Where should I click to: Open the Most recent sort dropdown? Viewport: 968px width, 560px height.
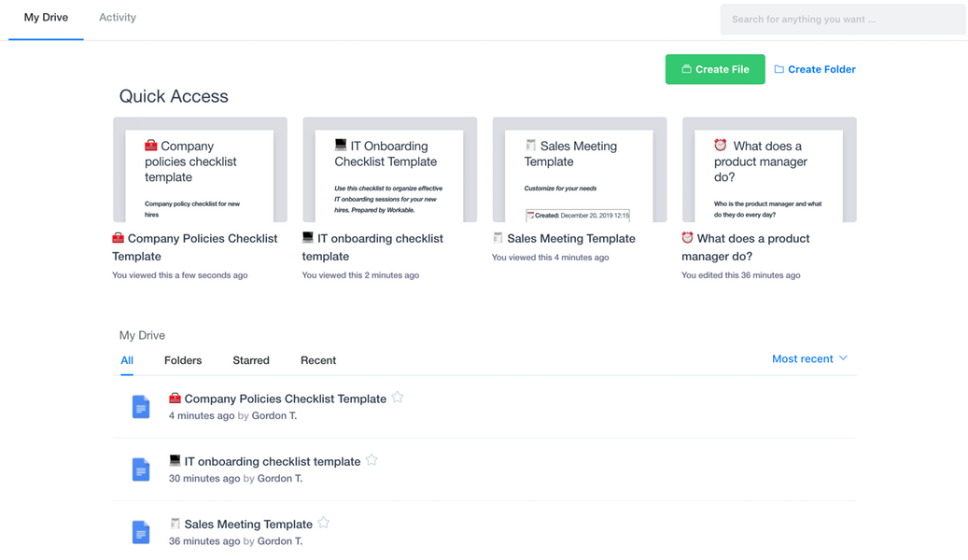point(808,358)
